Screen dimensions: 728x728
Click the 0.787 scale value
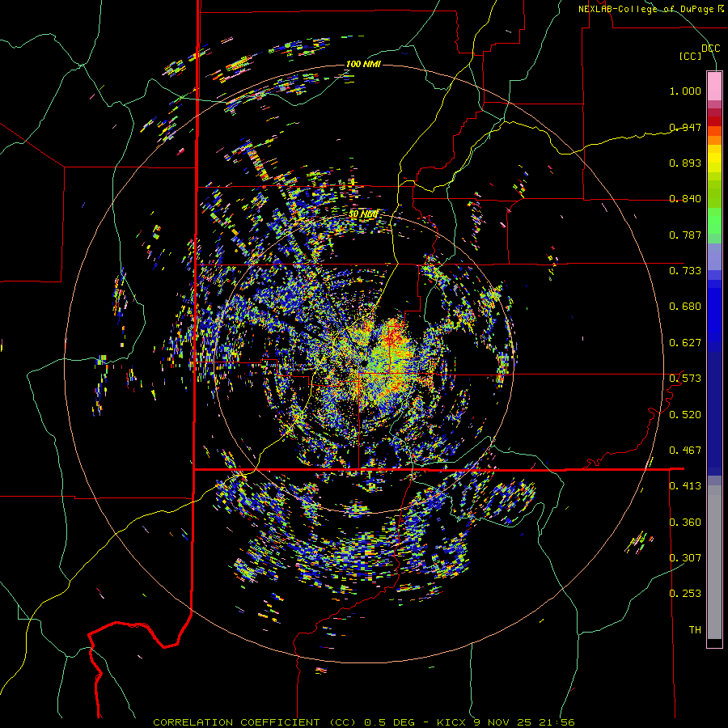click(x=685, y=235)
